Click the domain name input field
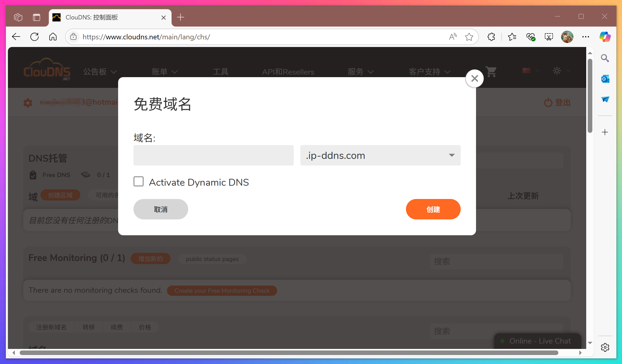The image size is (622, 364). (x=213, y=155)
